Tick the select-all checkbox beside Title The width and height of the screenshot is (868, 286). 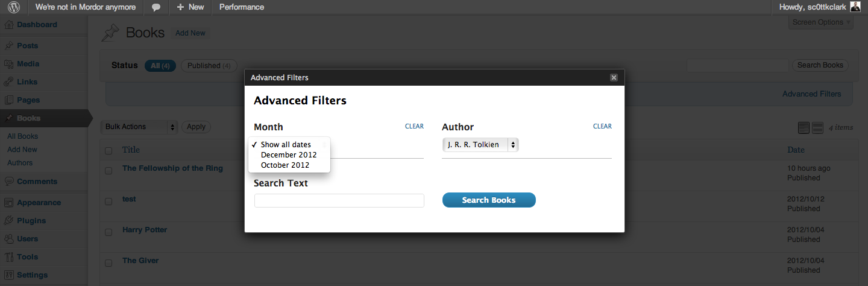pyautogui.click(x=108, y=150)
